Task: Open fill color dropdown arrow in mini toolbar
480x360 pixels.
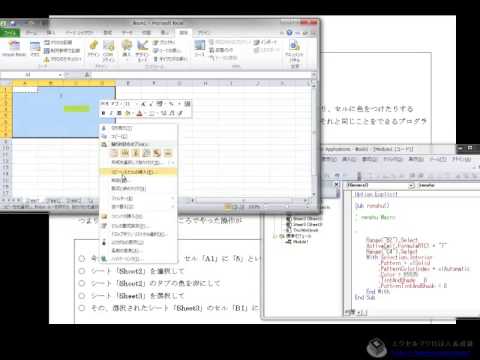Action: coord(133,113)
